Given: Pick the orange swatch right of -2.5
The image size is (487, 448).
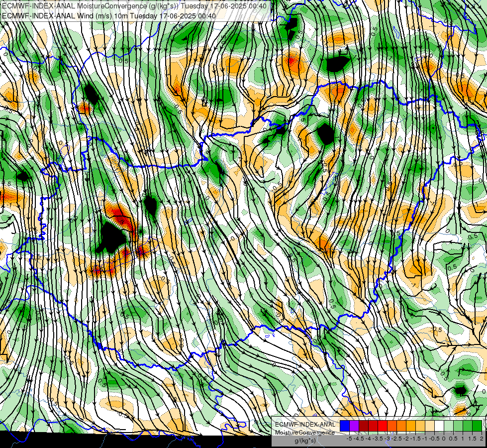Looking at the screenshot, I should [x=401, y=426].
